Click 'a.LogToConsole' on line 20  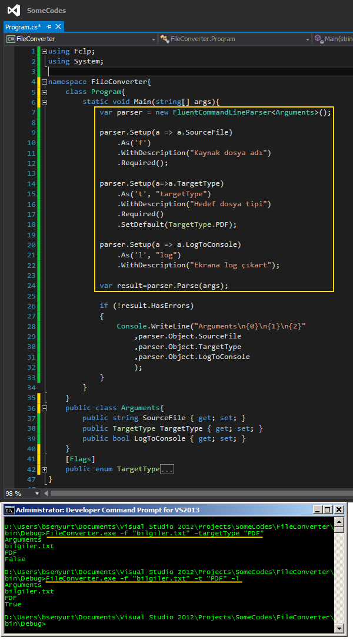(x=207, y=245)
